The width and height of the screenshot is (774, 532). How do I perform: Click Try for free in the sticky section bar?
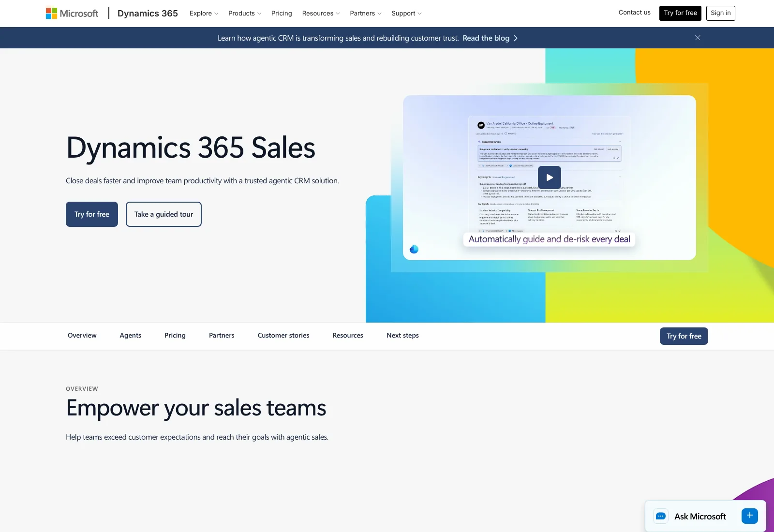[684, 336]
